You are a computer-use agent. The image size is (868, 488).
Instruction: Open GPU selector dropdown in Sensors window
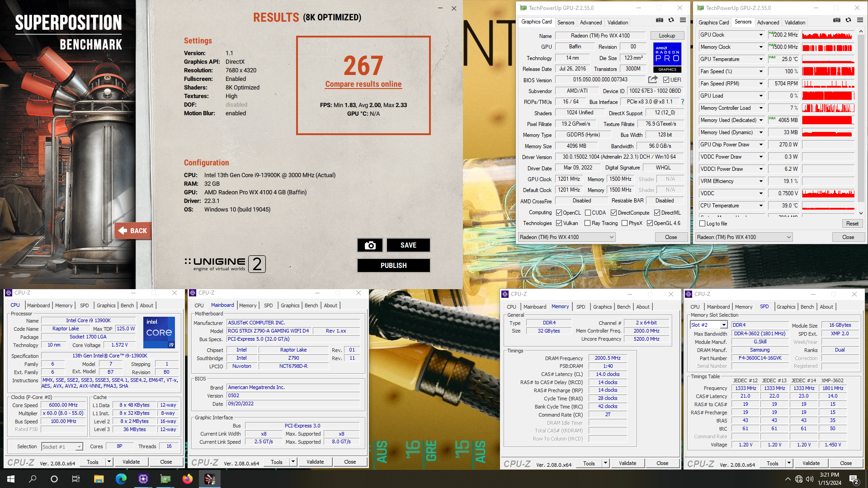pyautogui.click(x=744, y=237)
